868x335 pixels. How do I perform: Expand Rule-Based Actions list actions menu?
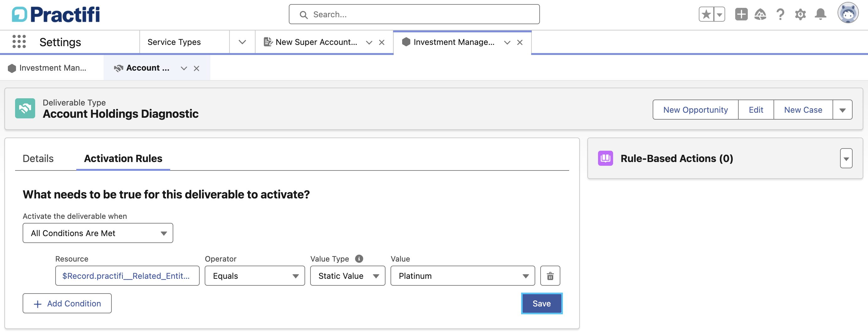(x=846, y=159)
